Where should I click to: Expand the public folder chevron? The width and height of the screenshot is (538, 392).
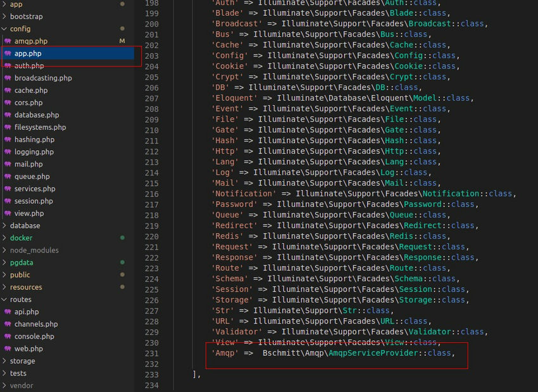pos(4,275)
